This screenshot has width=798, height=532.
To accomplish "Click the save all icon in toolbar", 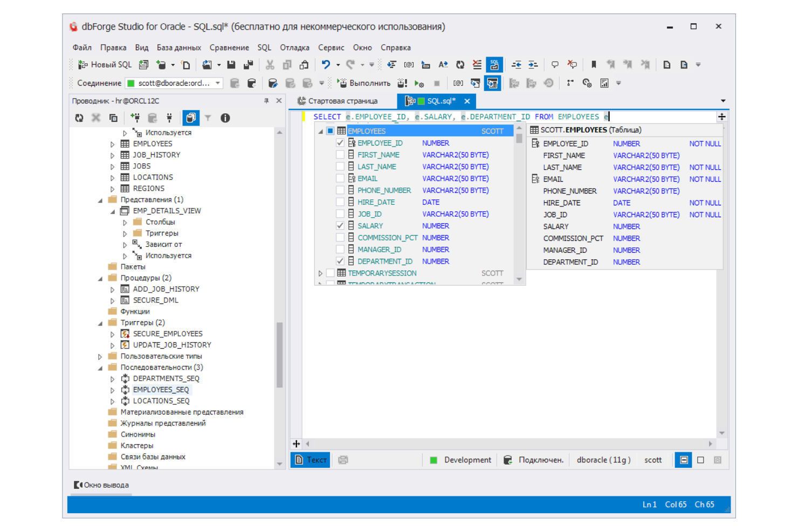I will [248, 65].
